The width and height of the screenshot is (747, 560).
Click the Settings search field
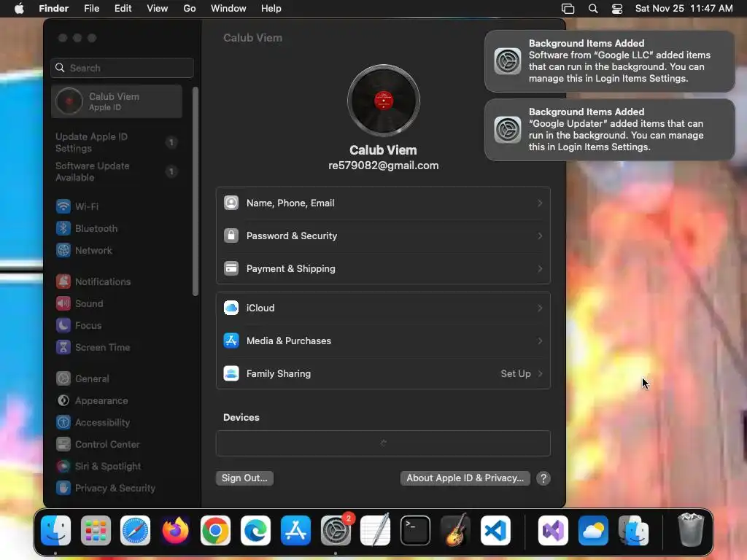click(122, 68)
